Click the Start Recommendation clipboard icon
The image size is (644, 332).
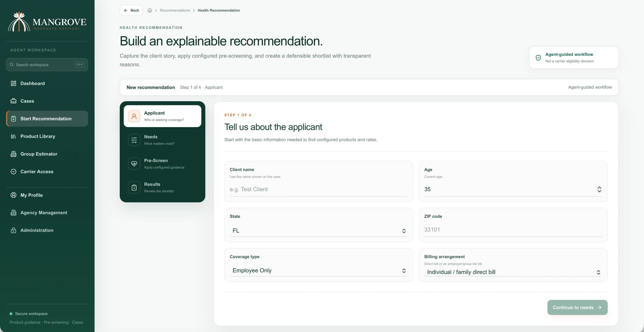(x=13, y=119)
